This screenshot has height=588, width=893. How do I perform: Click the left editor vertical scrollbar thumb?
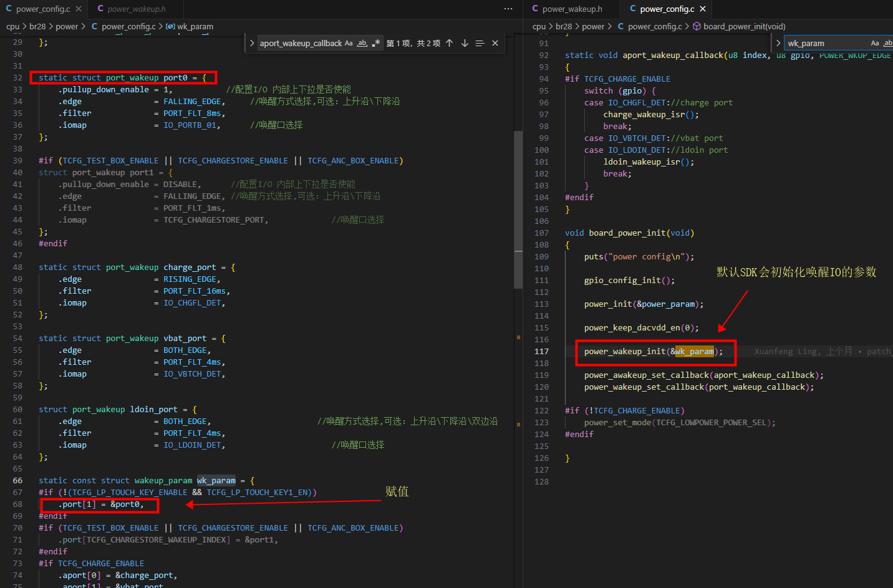[x=518, y=209]
